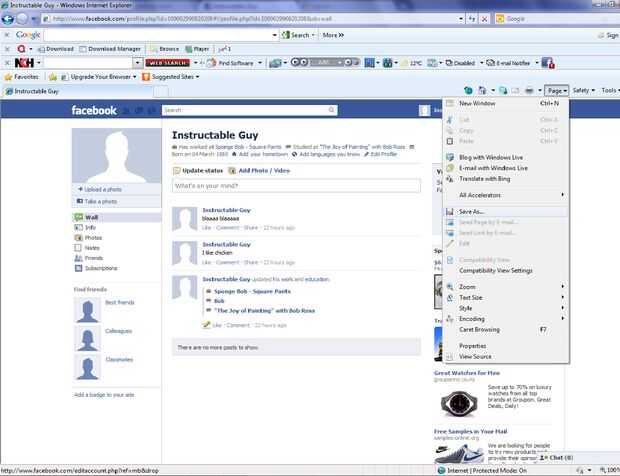Toggle Caret Browsing in Page menu
Viewport: 620px width, 476px height.
tap(506, 329)
